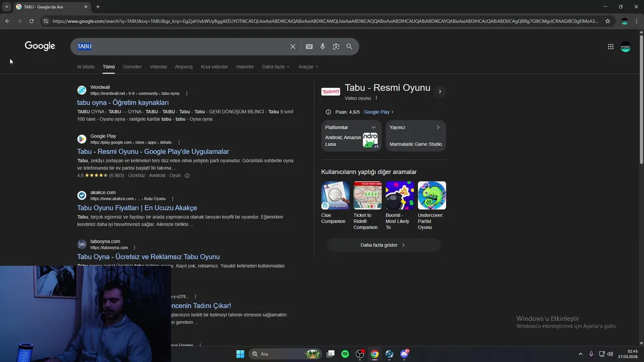Image resolution: width=644 pixels, height=362 pixels.
Task: Open Google Lens image search
Action: click(x=336, y=46)
